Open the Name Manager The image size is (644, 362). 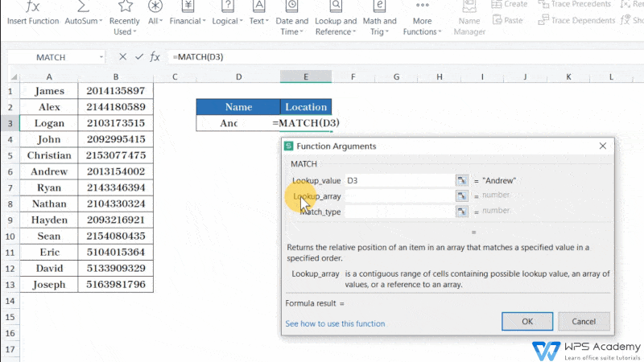pyautogui.click(x=469, y=19)
